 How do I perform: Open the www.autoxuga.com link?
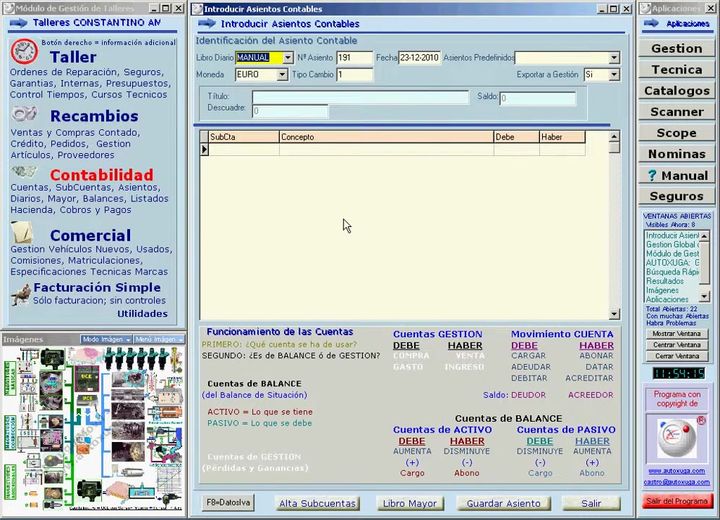coord(676,471)
